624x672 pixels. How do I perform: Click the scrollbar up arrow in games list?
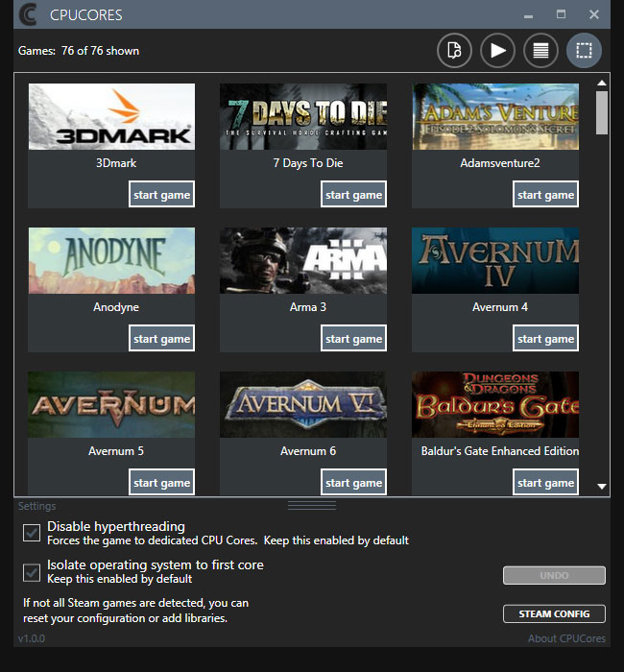[602, 83]
